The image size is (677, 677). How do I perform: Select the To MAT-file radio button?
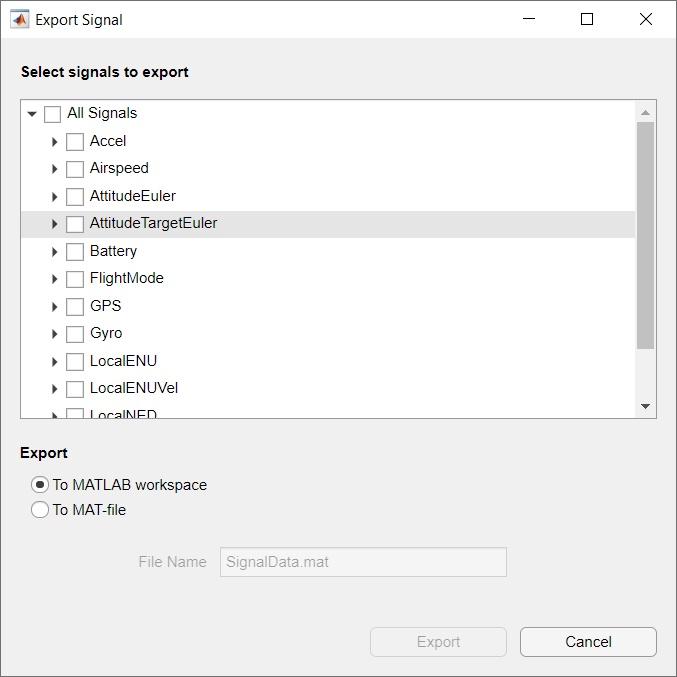tap(40, 510)
